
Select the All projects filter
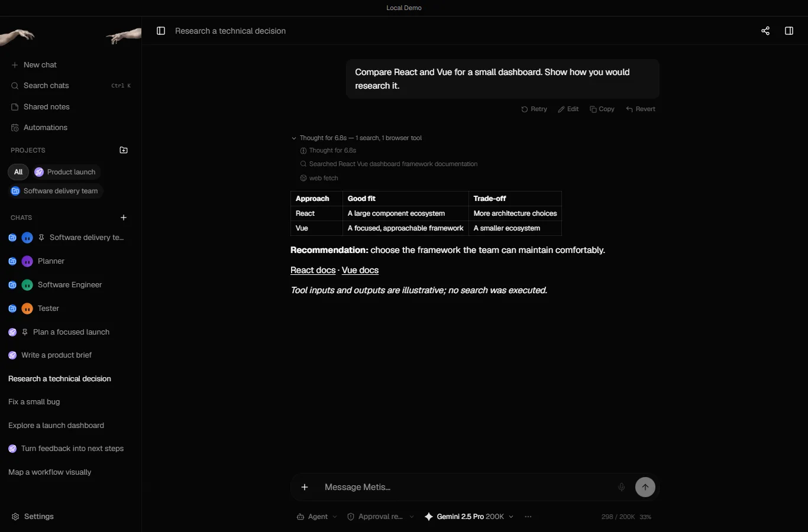tap(18, 172)
